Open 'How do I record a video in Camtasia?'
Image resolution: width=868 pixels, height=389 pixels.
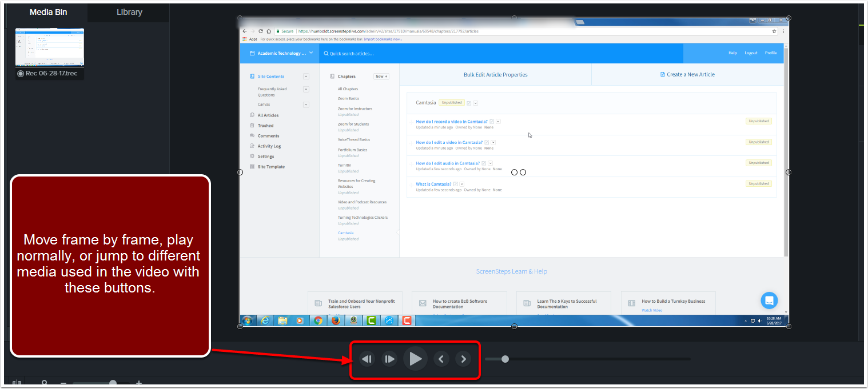tap(452, 122)
